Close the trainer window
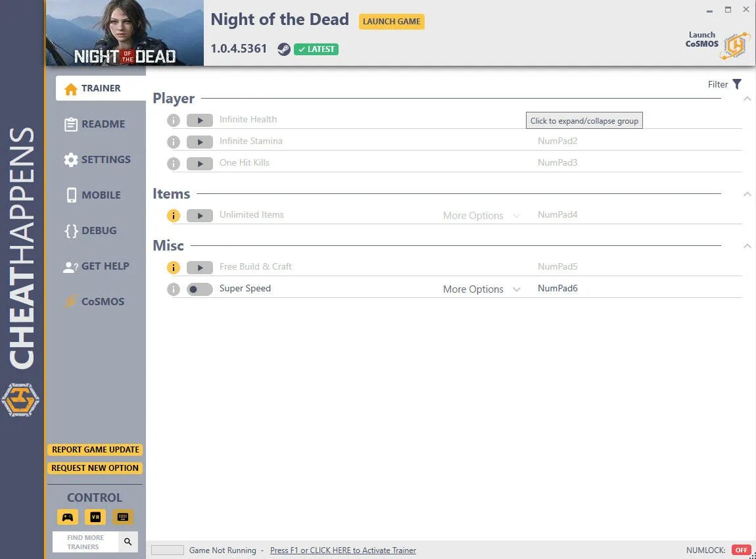Image resolution: width=756 pixels, height=559 pixels. click(746, 10)
